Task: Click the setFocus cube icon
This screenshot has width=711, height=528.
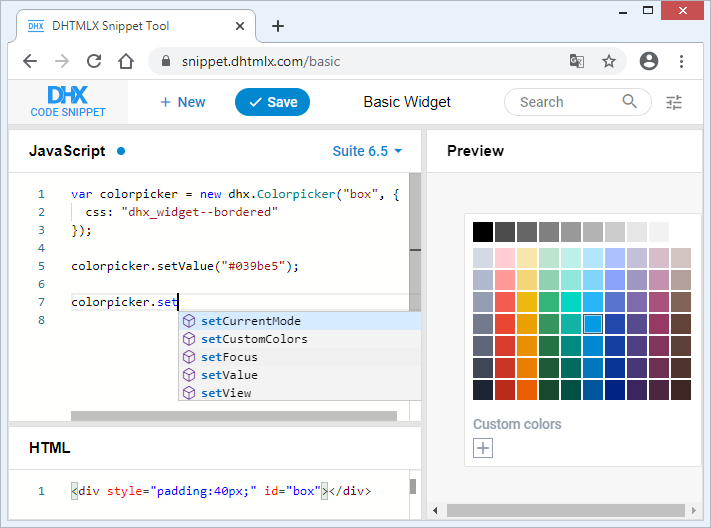Action: click(189, 357)
